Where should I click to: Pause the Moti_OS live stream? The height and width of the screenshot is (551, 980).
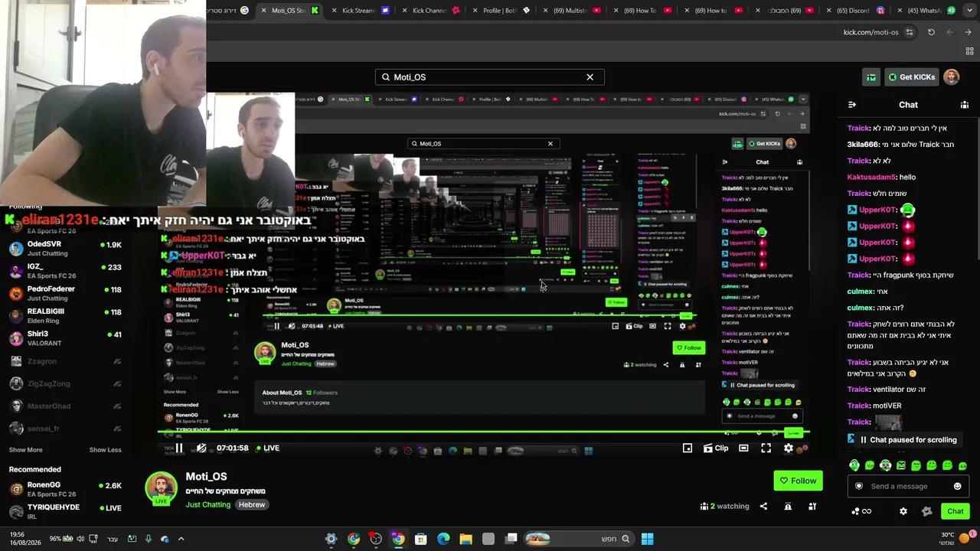(x=178, y=448)
